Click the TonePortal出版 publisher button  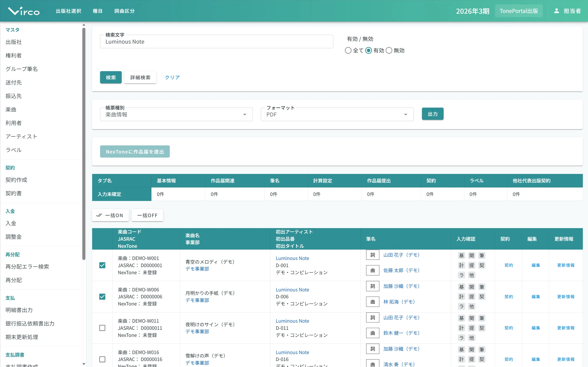519,11
